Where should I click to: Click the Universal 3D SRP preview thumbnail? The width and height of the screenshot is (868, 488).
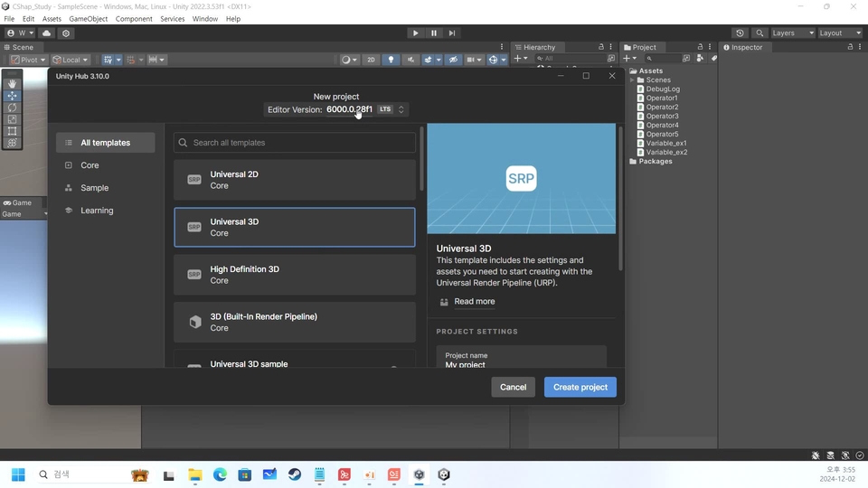(522, 178)
